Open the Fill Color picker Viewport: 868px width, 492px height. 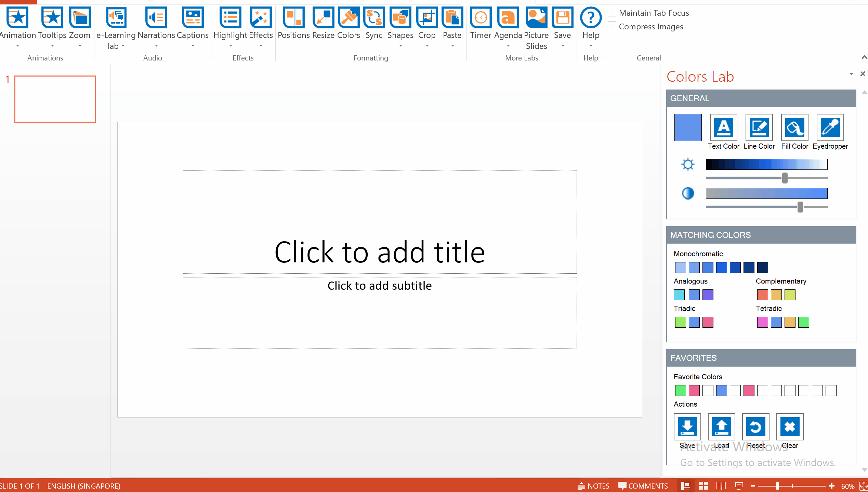point(794,127)
